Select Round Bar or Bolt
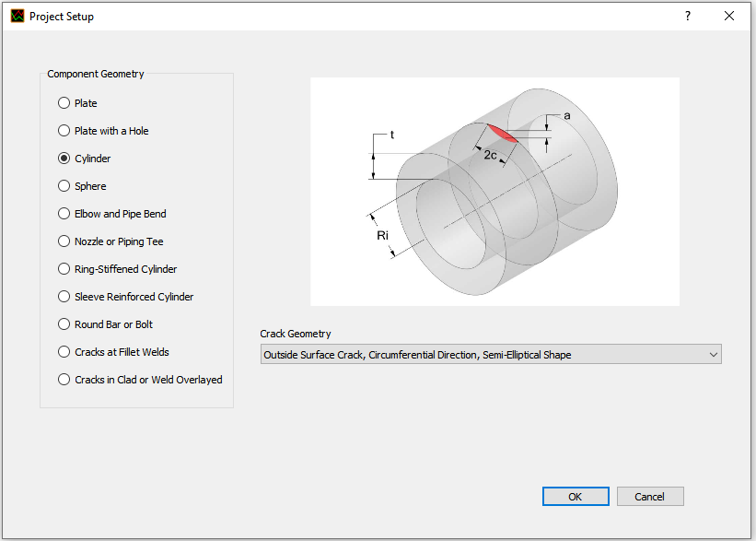Viewport: 756px width, 541px height. [64, 324]
